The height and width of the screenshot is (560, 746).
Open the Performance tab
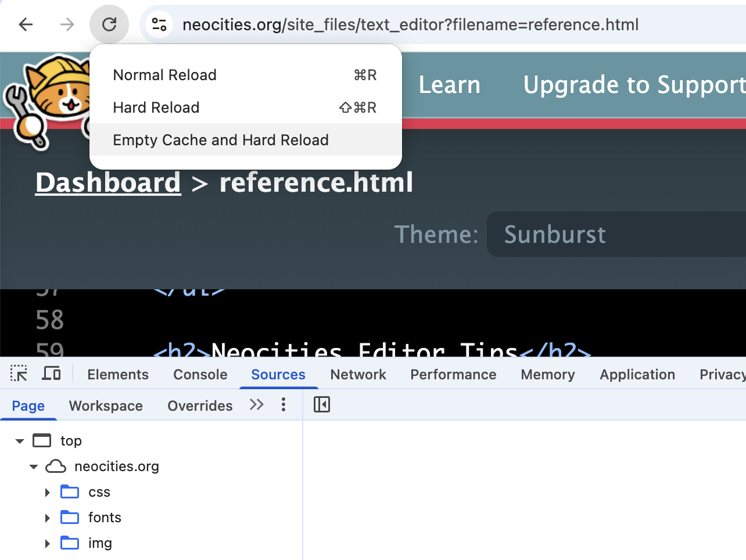point(453,375)
